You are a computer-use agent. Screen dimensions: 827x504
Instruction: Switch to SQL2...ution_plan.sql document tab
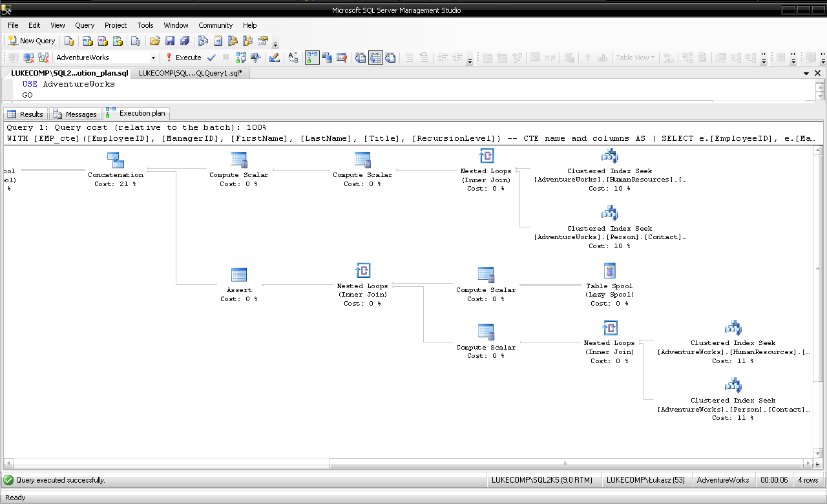tap(70, 73)
